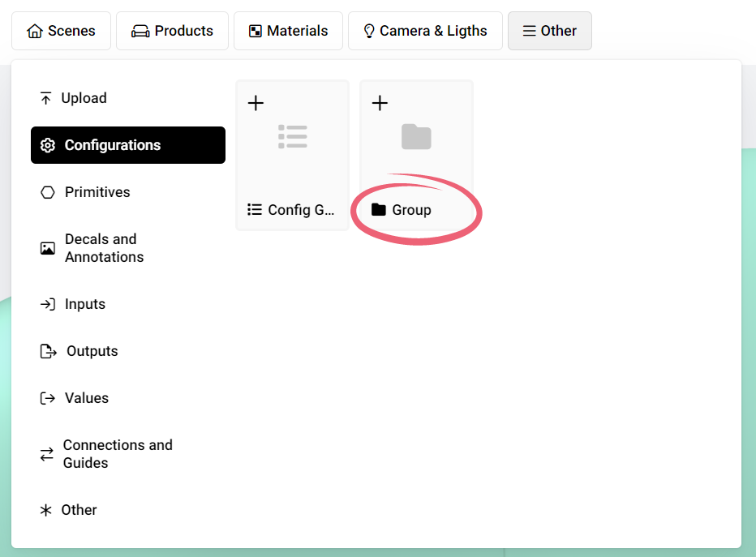Click the plus icon on Config Group card
The image size is (756, 557).
click(x=256, y=103)
